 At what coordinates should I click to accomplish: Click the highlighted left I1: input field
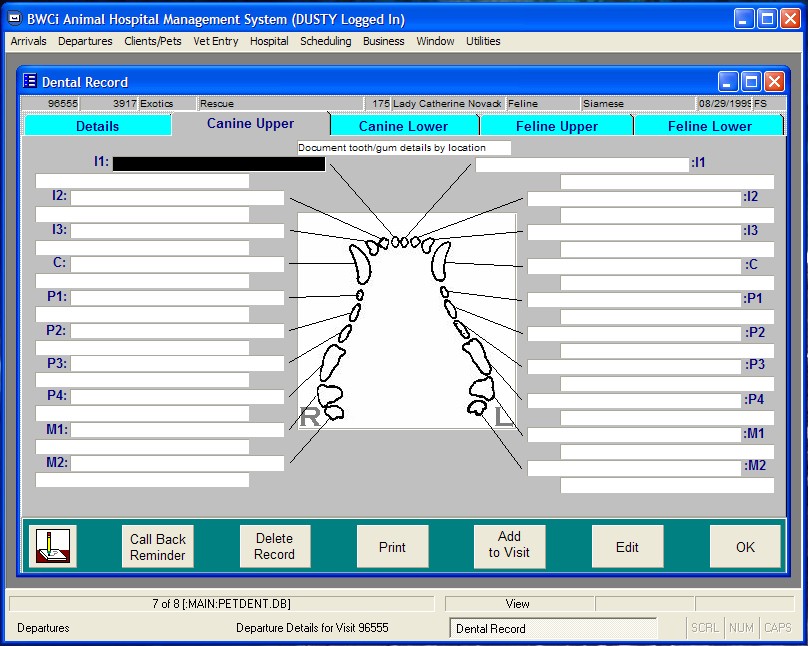[x=219, y=164]
